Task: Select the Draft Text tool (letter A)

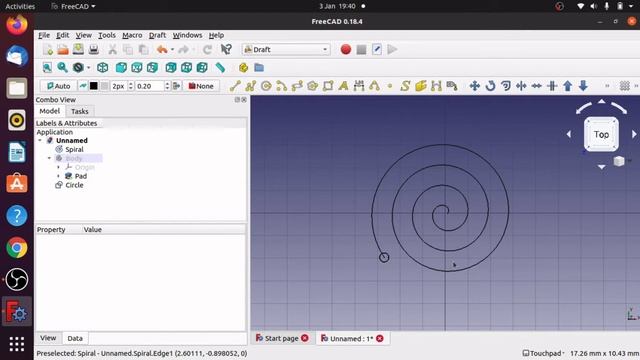Action: point(344,86)
